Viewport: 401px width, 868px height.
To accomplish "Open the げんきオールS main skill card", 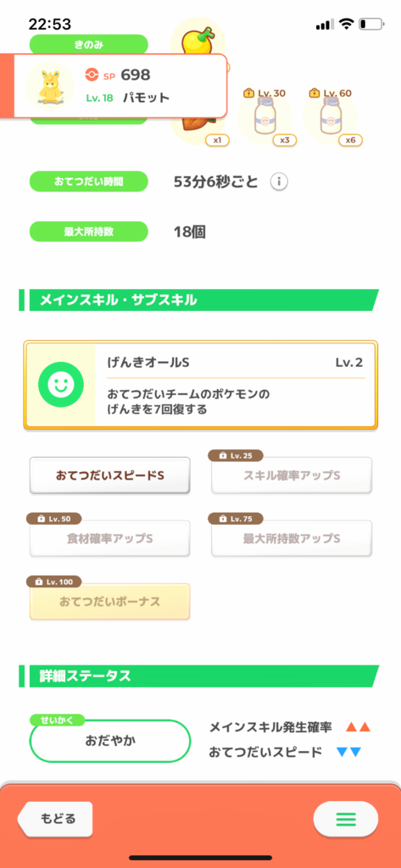I will click(200, 385).
